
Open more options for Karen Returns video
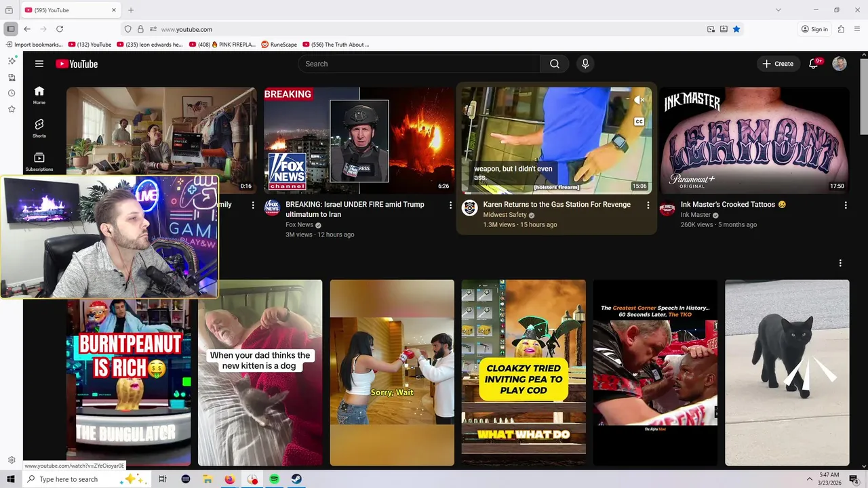(x=648, y=205)
